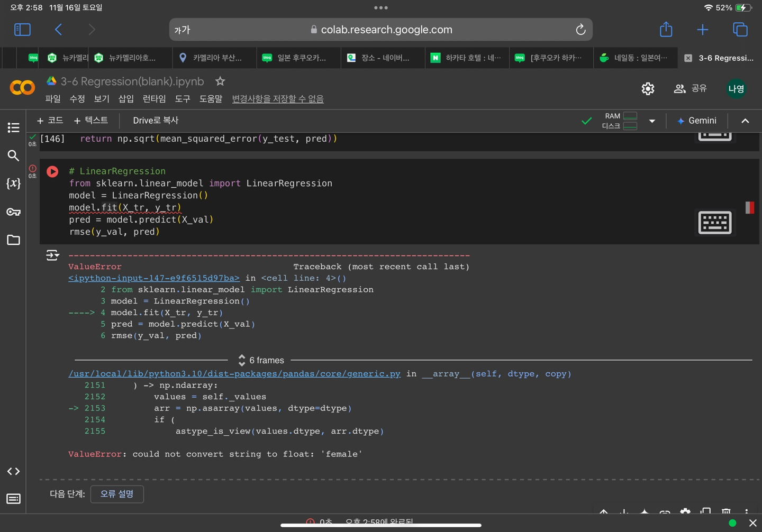Switch to the 네일동 : 일본여 tab
Viewport: 762px width, 532px height.
click(635, 58)
